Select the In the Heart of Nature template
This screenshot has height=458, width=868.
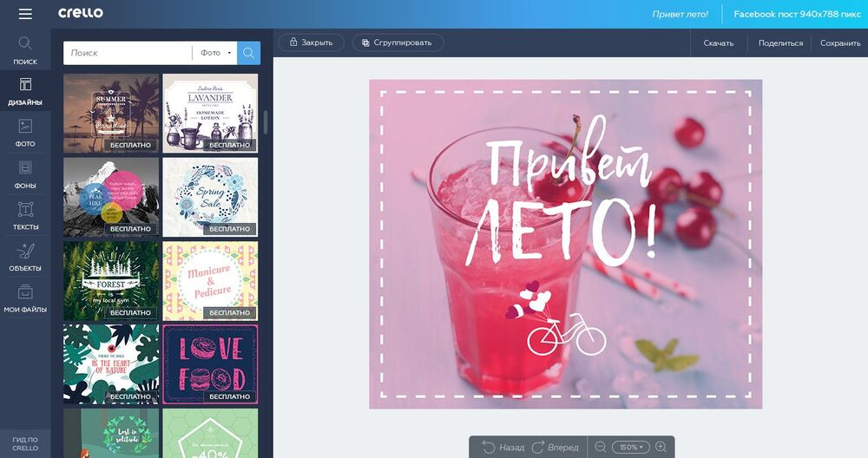point(111,364)
